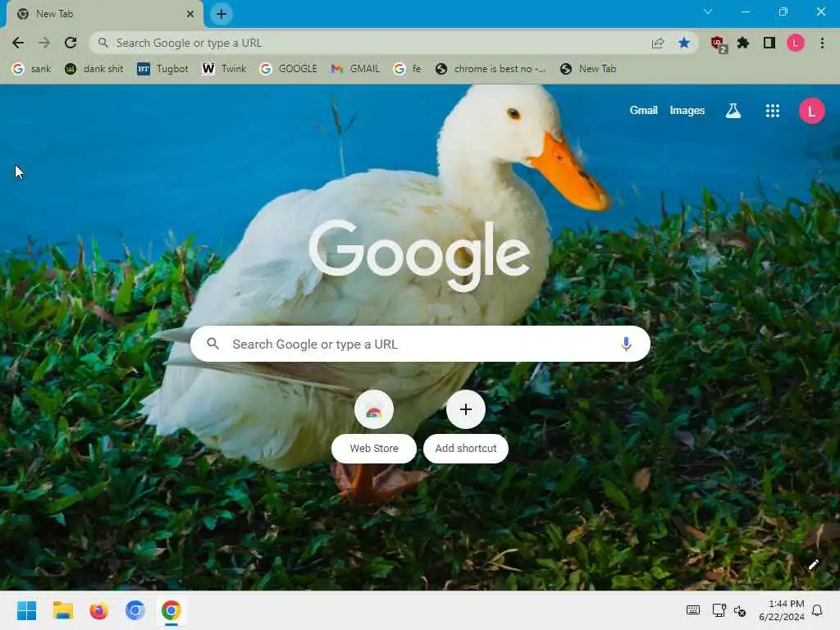Click the Add shortcut label
The image size is (840, 630).
coord(466,449)
